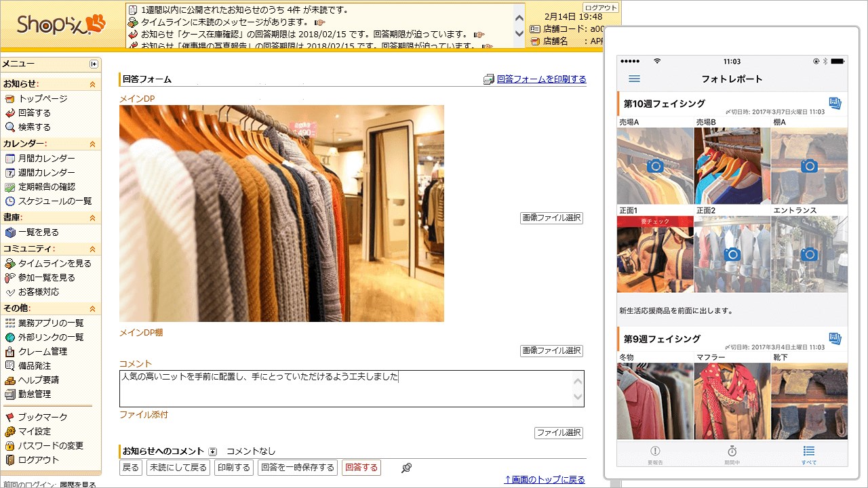Image resolution: width=868 pixels, height=488 pixels.
Task: Click the 勤怠管理 icon
Action: (x=10, y=394)
